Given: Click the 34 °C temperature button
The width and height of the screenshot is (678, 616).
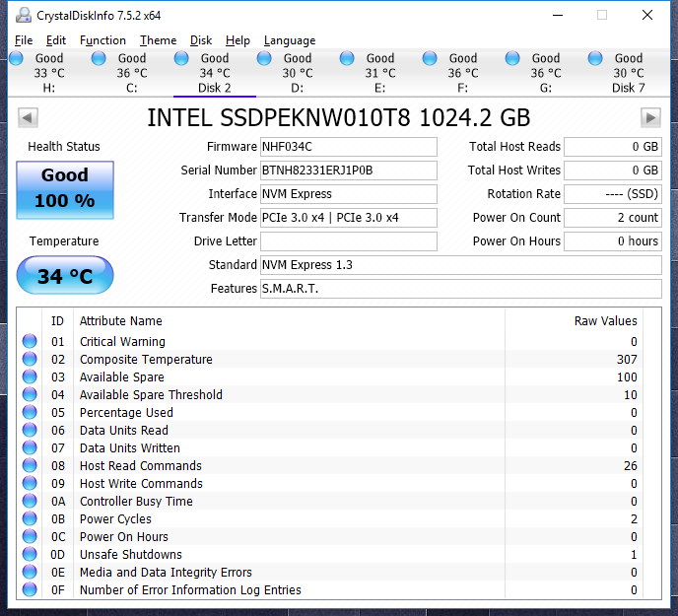Looking at the screenshot, I should (65, 277).
